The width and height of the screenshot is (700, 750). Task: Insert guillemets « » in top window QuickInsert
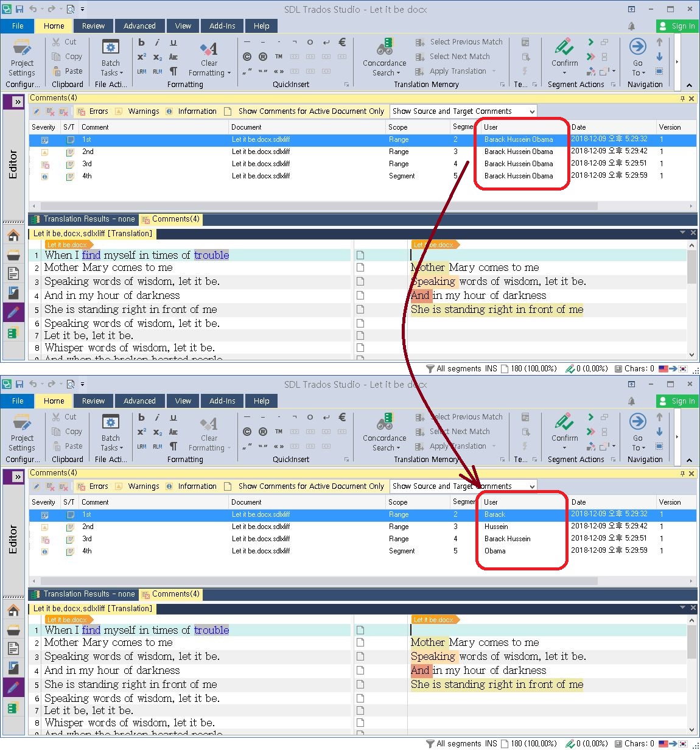click(279, 71)
